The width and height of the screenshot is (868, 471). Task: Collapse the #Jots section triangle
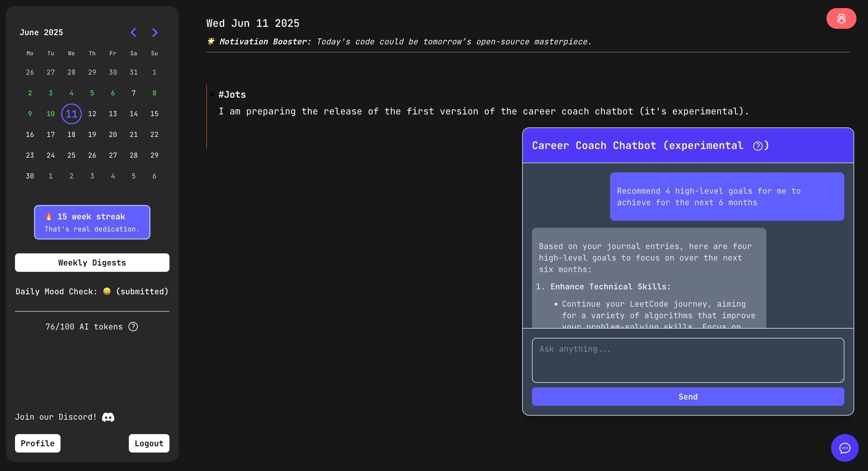point(212,95)
